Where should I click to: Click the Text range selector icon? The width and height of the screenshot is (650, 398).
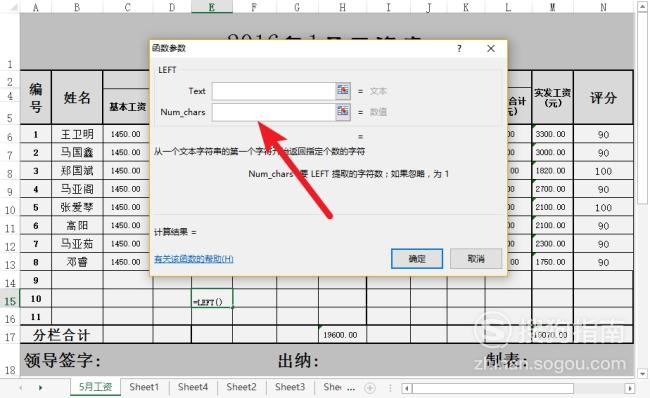point(343,90)
